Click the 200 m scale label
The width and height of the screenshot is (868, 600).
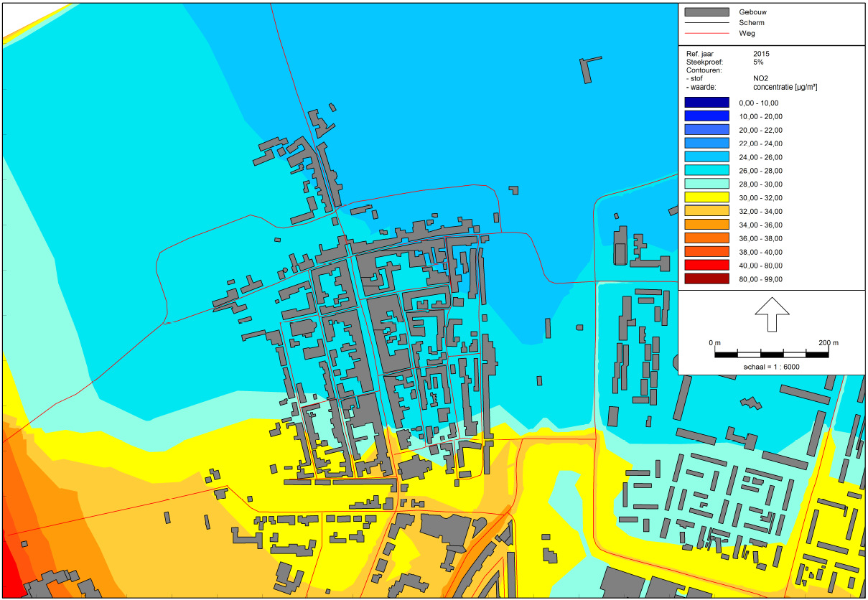pos(827,342)
